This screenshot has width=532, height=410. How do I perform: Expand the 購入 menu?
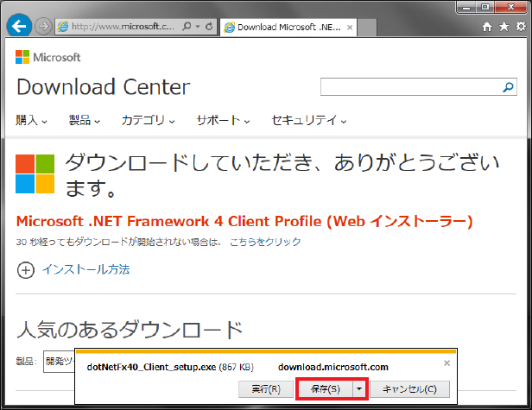pyautogui.click(x=31, y=120)
